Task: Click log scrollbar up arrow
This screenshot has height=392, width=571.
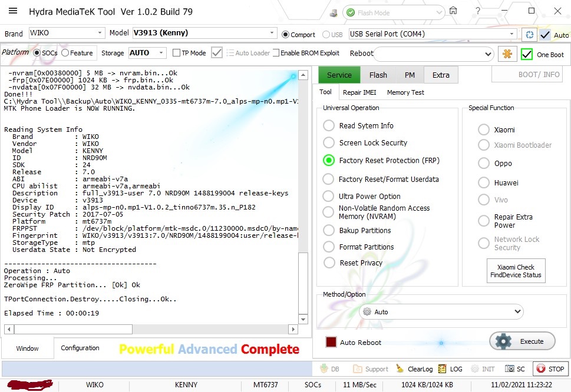Action: 303,75
